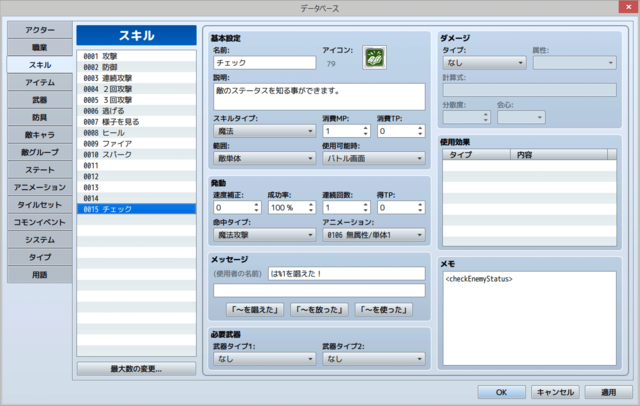Switch to the アイテム tab

click(x=40, y=82)
